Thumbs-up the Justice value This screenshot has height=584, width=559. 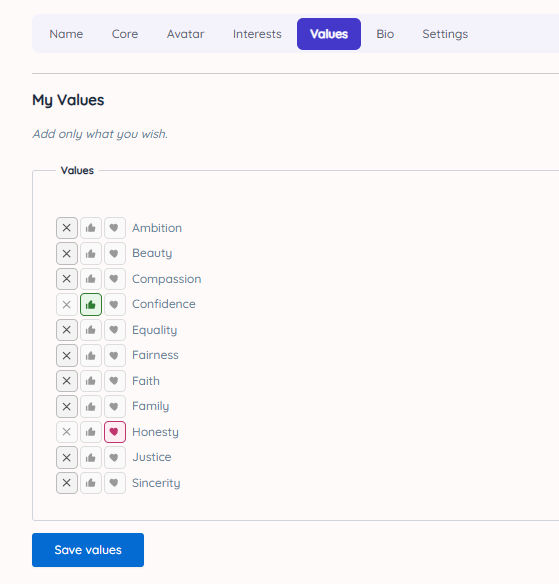click(x=90, y=458)
